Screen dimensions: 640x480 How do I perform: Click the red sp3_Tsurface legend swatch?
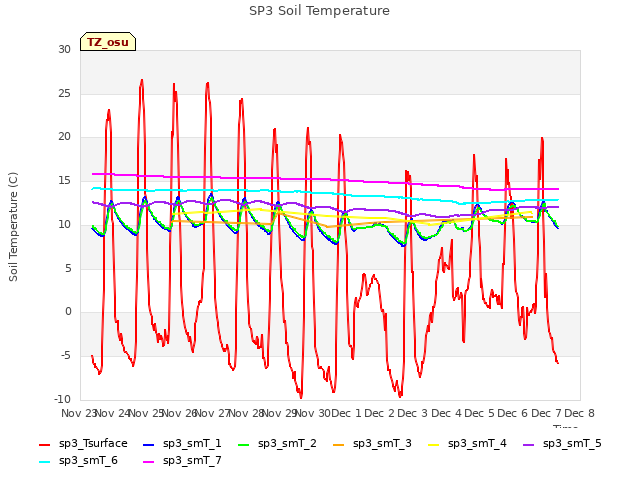coord(44,444)
